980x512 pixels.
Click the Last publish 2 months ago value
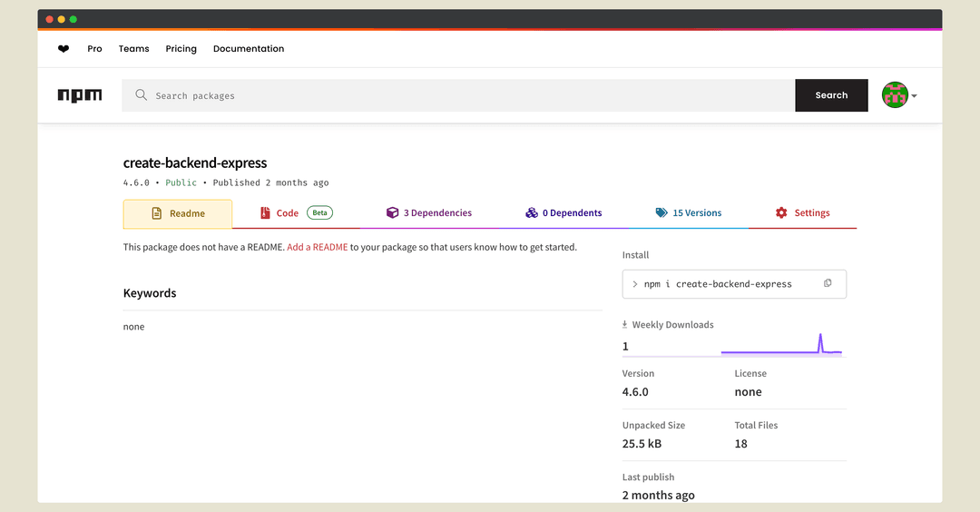(658, 495)
